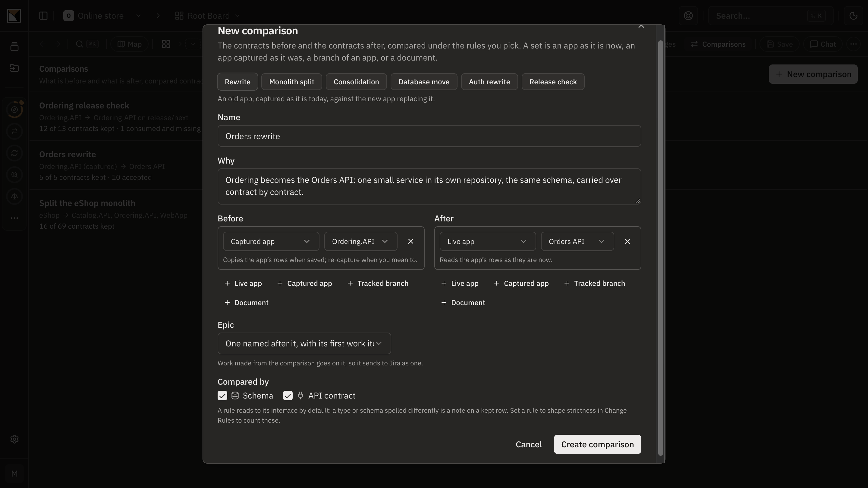Pick the Consolidation template
This screenshot has height=488, width=868.
pos(356,82)
